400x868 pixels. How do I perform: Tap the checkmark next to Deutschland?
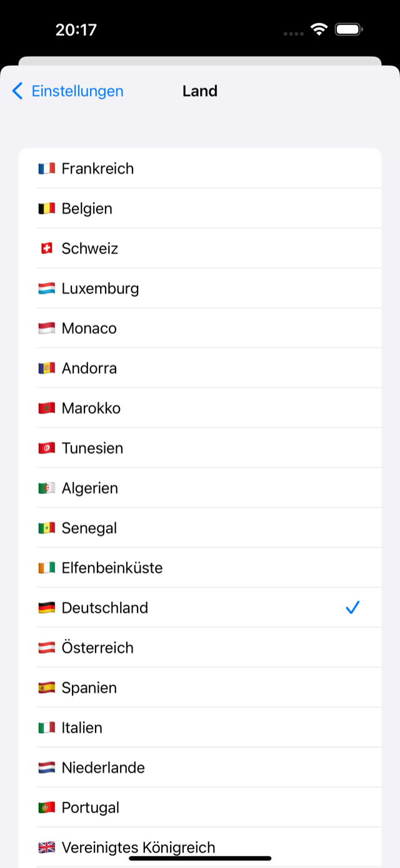353,608
